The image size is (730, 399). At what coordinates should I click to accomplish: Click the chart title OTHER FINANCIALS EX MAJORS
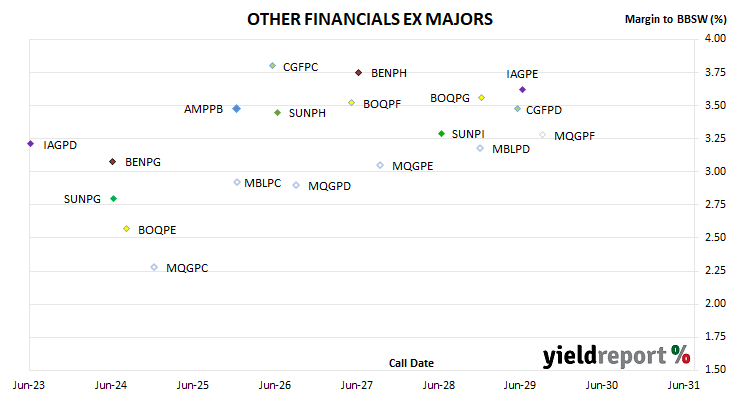tap(370, 19)
